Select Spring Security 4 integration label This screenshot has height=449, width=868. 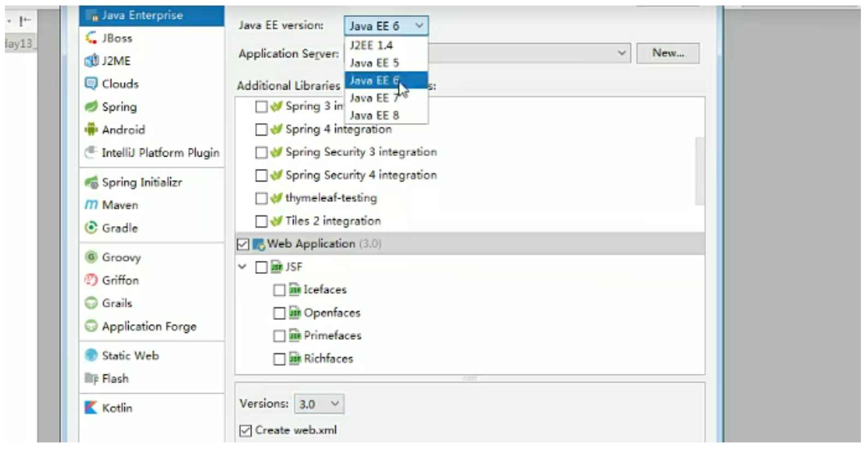(x=361, y=175)
